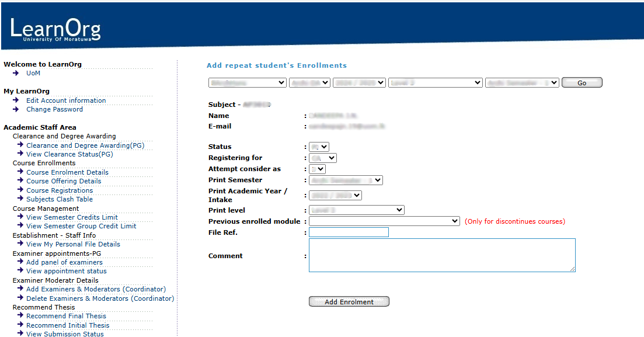Click arrow icon beside Subjects Clash Table

(20, 198)
